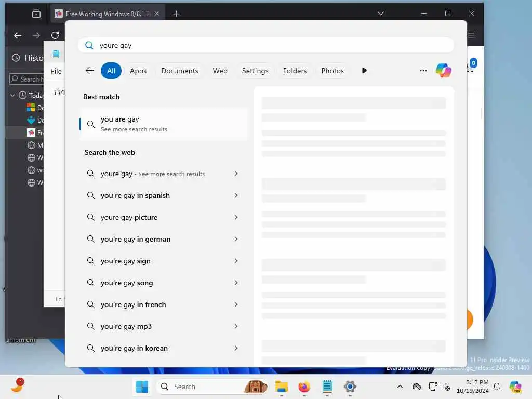Screen dimensions: 532x399
Task: Expand the 'in german' suggestion arrow
Action: tap(236, 239)
